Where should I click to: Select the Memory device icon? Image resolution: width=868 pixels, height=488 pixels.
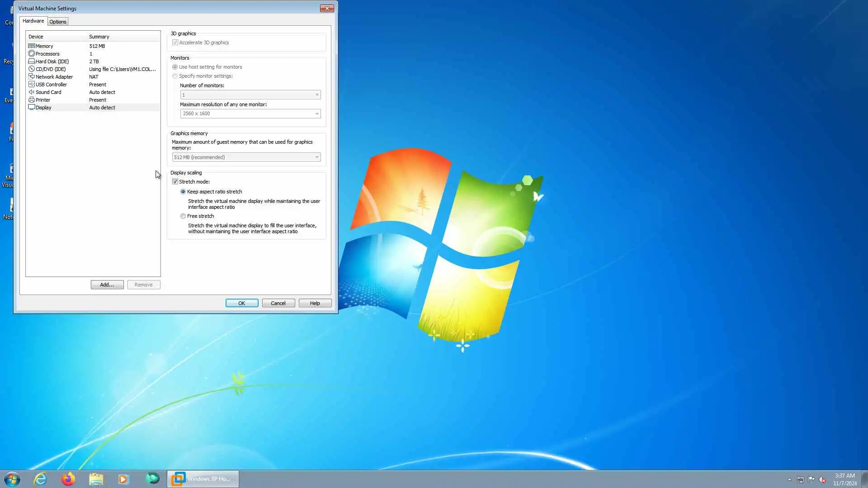pos(32,46)
